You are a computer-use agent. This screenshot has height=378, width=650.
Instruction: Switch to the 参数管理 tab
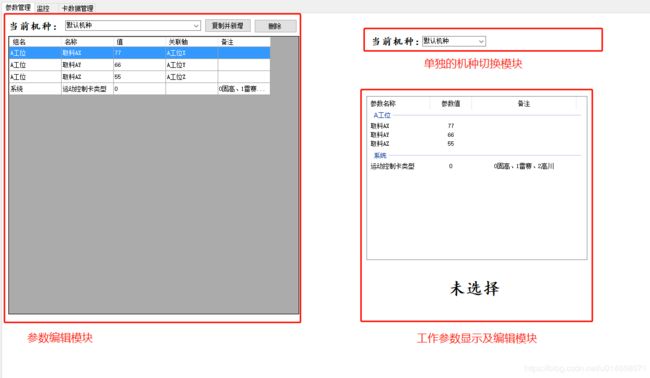tap(18, 7)
